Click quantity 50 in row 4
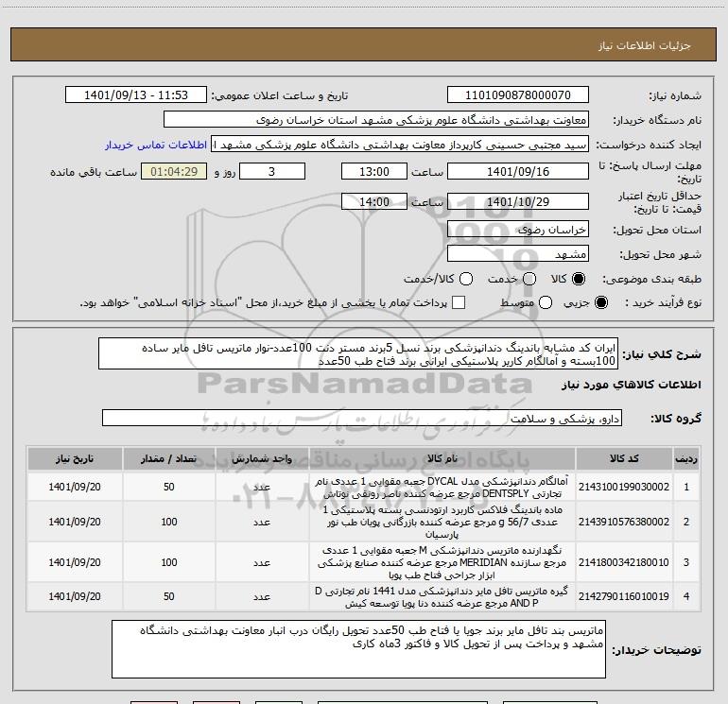The height and width of the screenshot is (704, 728). coord(169,596)
